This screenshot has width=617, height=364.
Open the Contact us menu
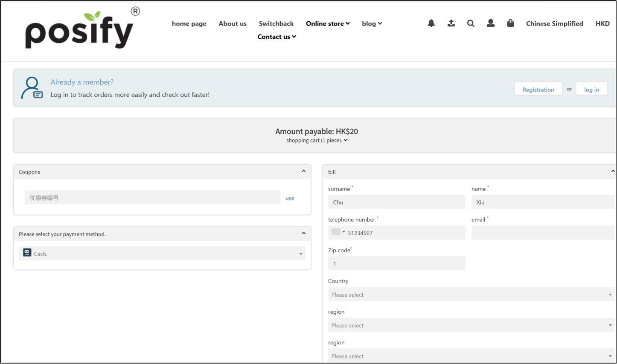[x=276, y=37]
